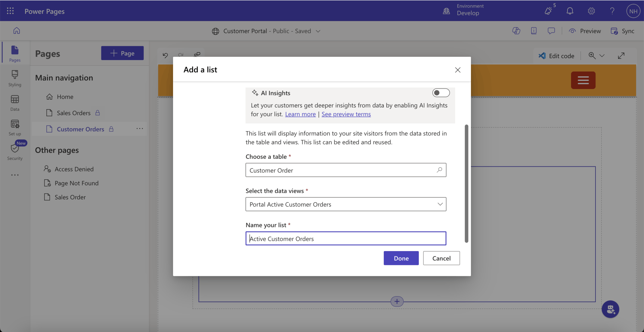Open the Data workspace
Screen dimensions: 644x332
15,103
